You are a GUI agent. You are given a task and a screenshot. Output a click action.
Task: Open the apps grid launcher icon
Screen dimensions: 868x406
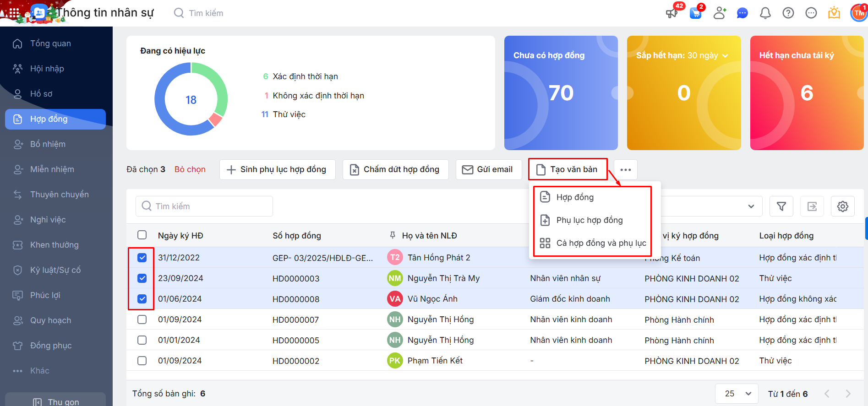click(x=14, y=13)
